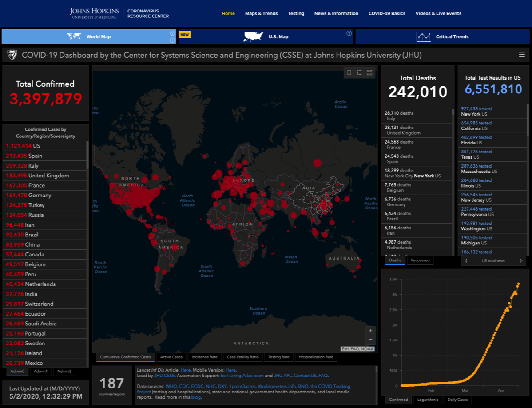Open the Mobile Version 'Here' link
The height and width of the screenshot is (408, 532).
click(x=230, y=370)
